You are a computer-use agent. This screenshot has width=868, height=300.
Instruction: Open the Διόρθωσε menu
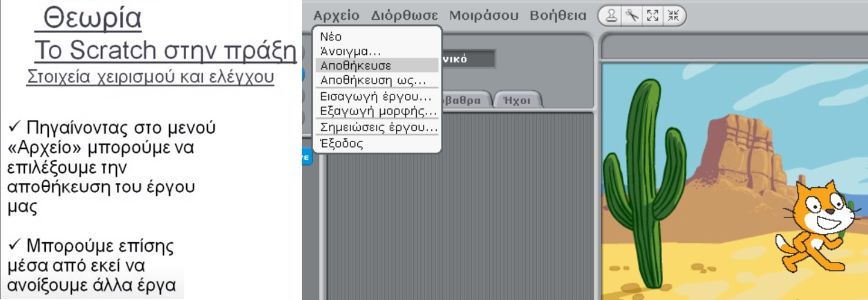[405, 16]
